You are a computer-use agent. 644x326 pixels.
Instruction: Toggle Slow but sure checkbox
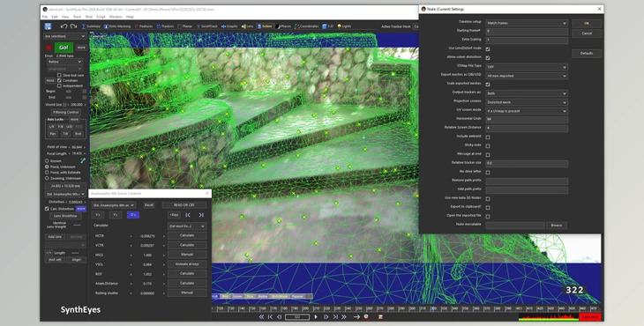click(x=59, y=76)
